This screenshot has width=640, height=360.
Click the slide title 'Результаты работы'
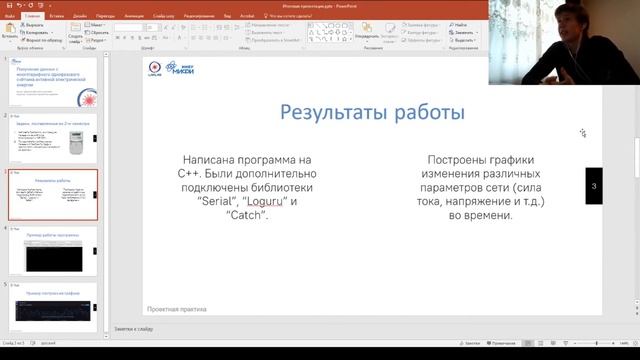click(372, 112)
